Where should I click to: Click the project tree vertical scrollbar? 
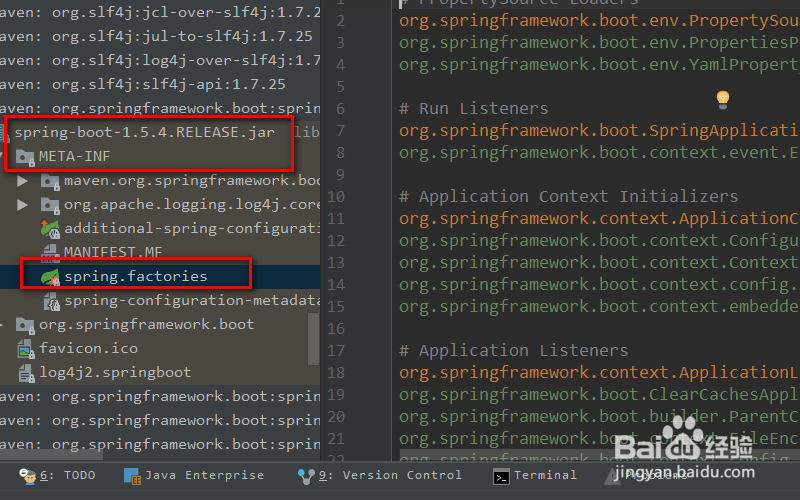[x=313, y=338]
